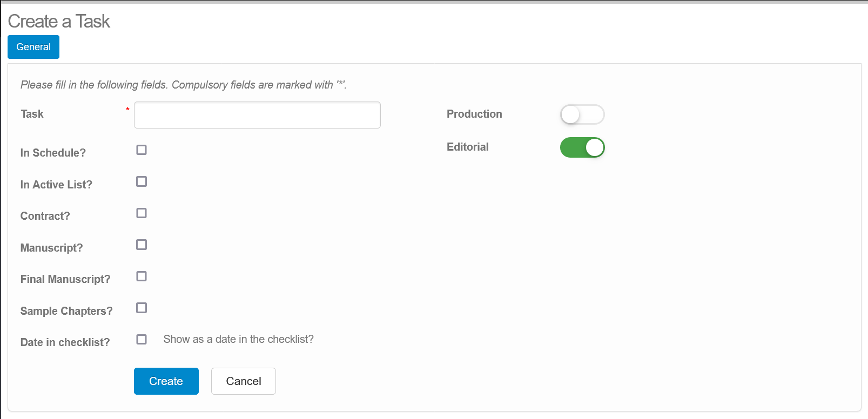Select the Final Manuscript? checkbox
Screen dimensions: 868x419
coord(142,276)
